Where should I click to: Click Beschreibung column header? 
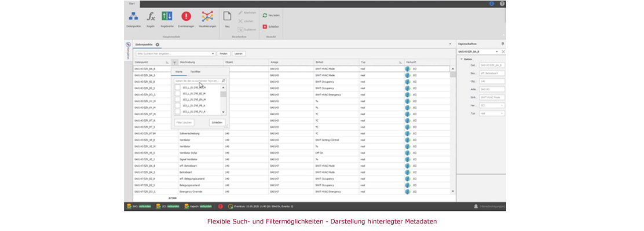coord(201,63)
